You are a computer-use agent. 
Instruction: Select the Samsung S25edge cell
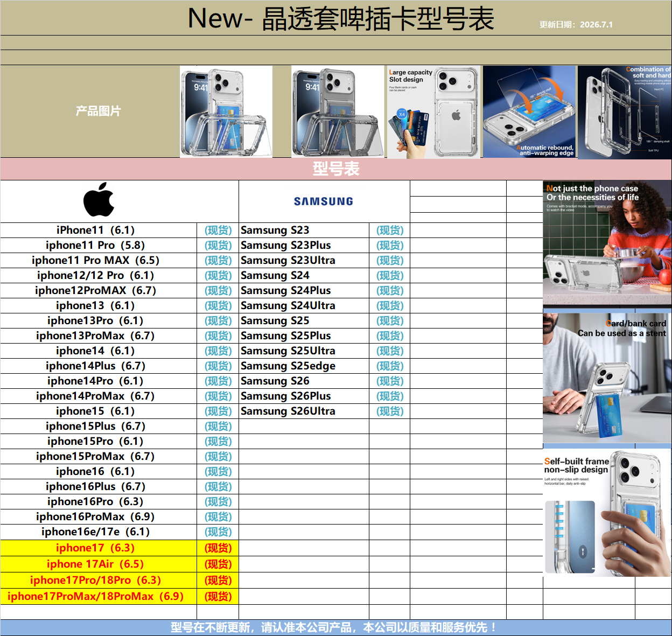tap(304, 366)
